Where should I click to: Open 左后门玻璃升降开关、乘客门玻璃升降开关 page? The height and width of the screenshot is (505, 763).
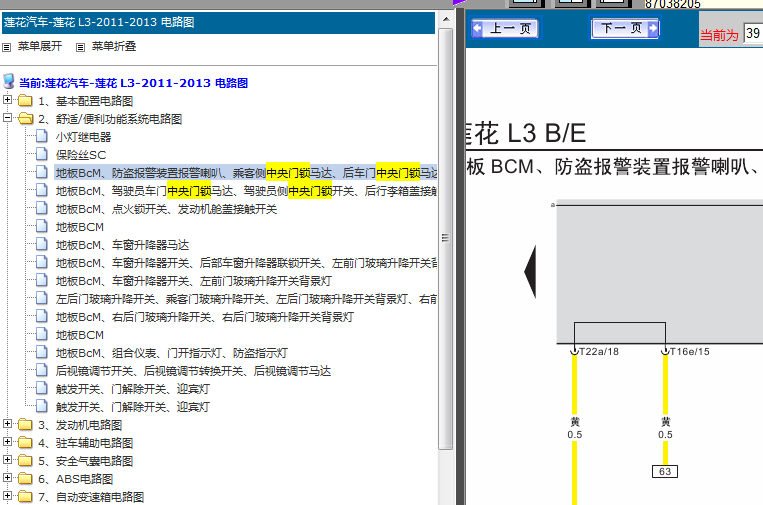246,299
